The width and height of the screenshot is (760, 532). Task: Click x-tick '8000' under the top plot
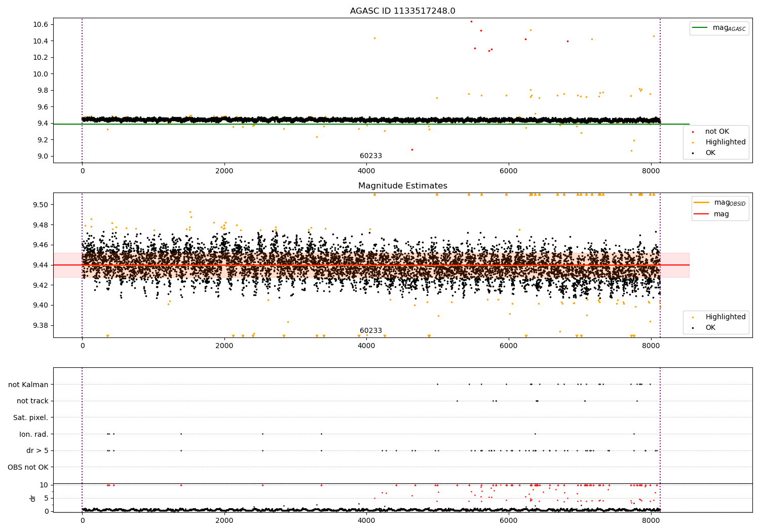[x=651, y=171]
